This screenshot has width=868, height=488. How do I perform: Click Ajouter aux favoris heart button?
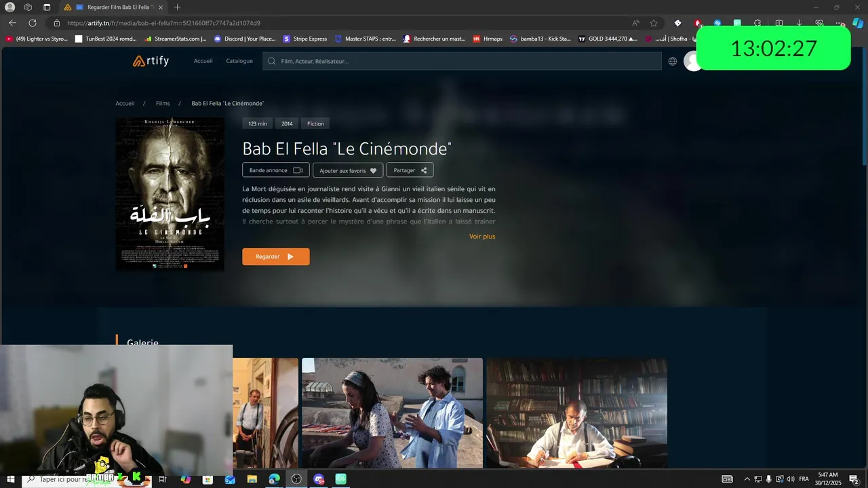click(x=348, y=170)
